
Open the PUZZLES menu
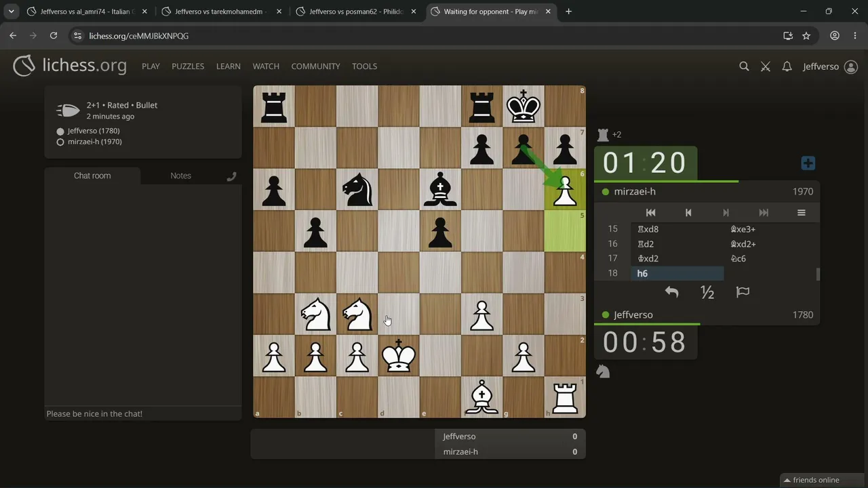point(188,66)
